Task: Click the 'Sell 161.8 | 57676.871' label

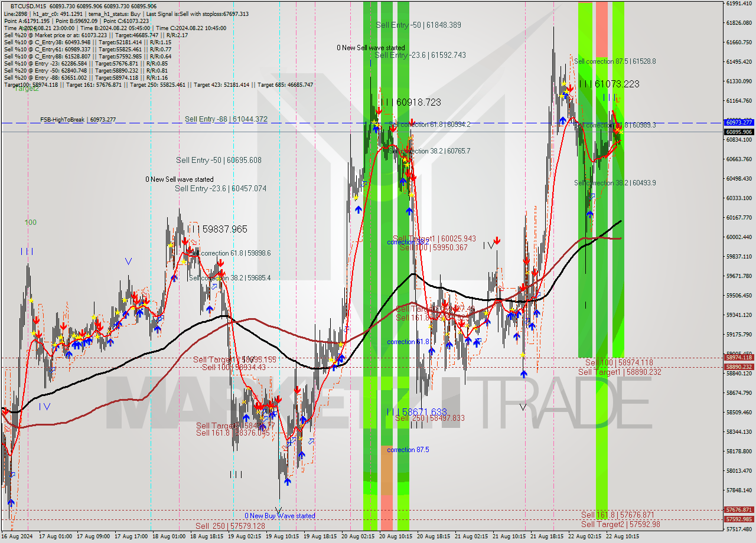Action: tap(618, 515)
